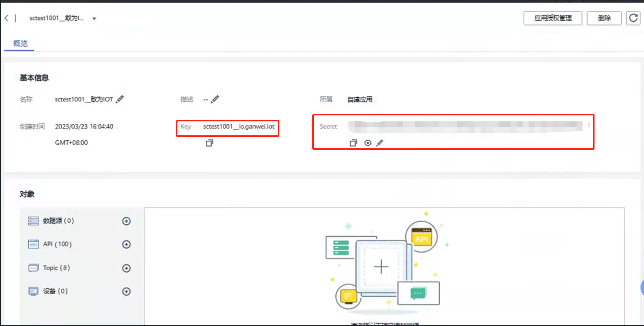Edit the application name with pencil icon
644x326 pixels.
coord(119,99)
